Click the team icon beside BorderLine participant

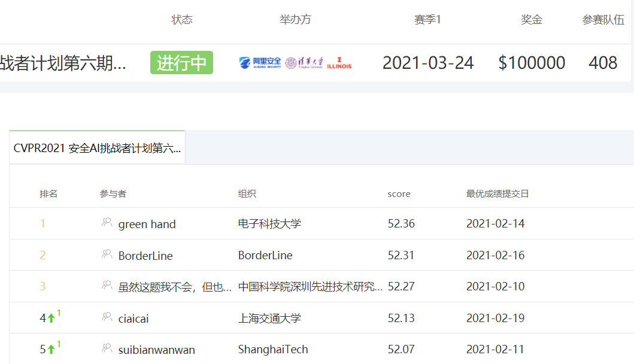point(107,254)
